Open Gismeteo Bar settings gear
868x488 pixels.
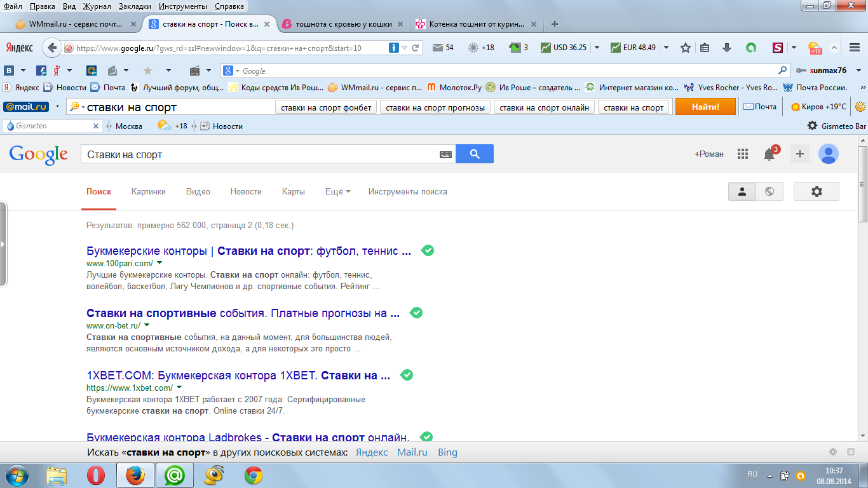tap(812, 126)
